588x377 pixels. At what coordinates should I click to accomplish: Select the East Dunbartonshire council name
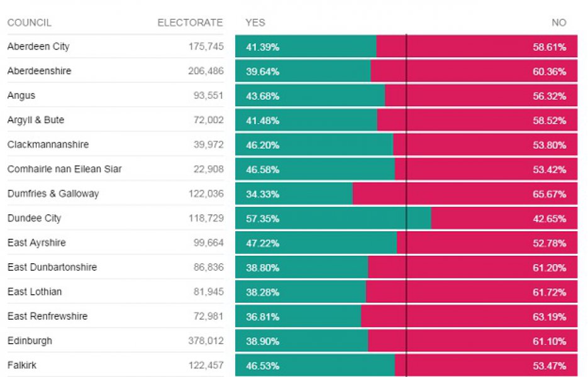pos(52,268)
